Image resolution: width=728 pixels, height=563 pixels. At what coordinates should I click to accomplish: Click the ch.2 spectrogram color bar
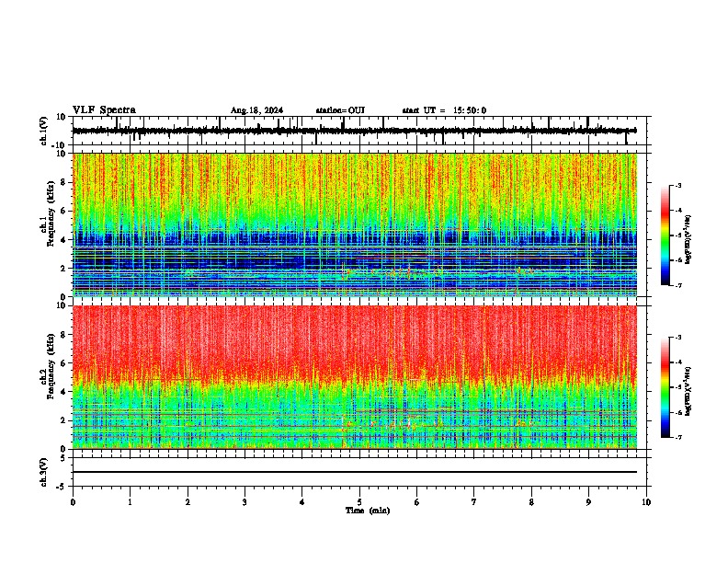[665, 387]
